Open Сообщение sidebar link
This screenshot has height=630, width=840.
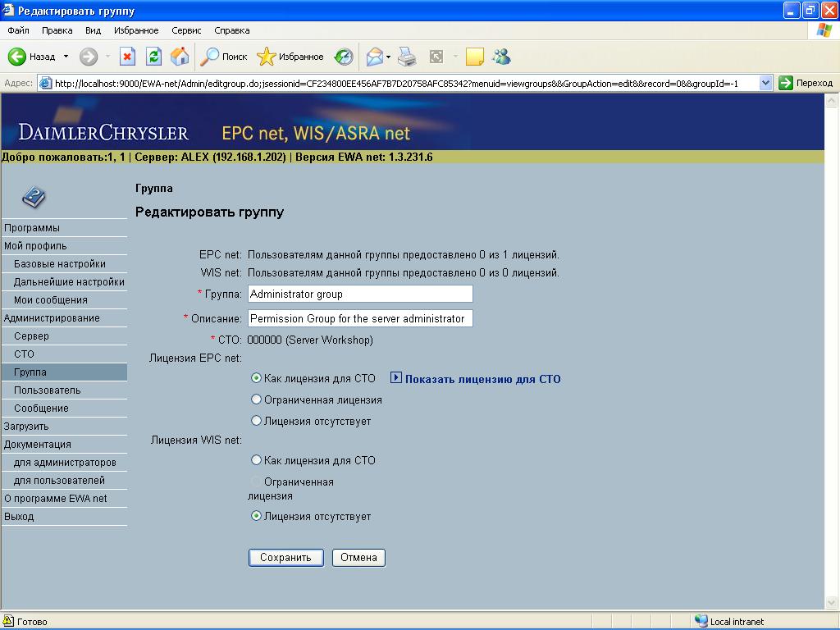click(x=41, y=409)
